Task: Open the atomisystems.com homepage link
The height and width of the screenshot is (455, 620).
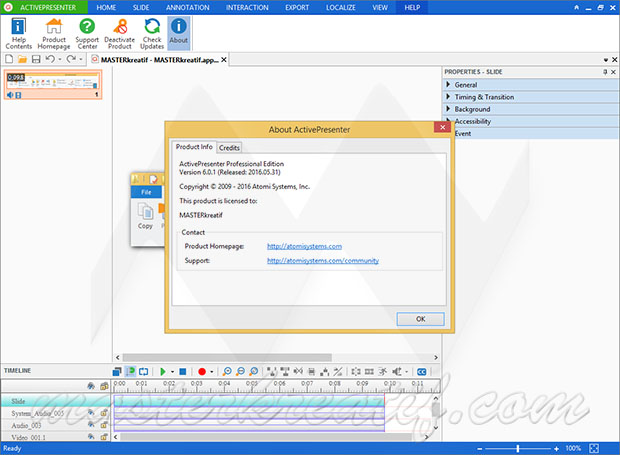Action: click(x=304, y=246)
